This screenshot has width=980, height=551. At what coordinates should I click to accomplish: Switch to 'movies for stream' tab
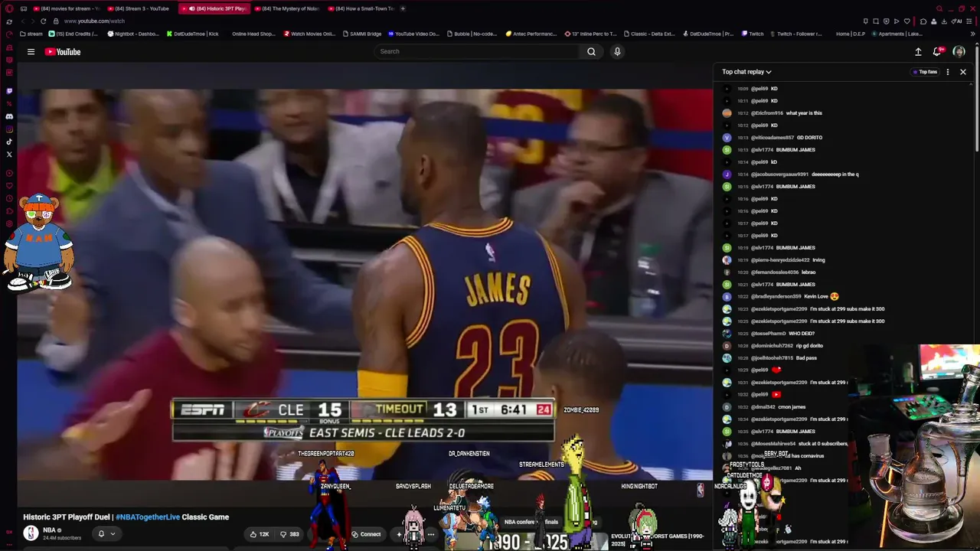click(67, 8)
